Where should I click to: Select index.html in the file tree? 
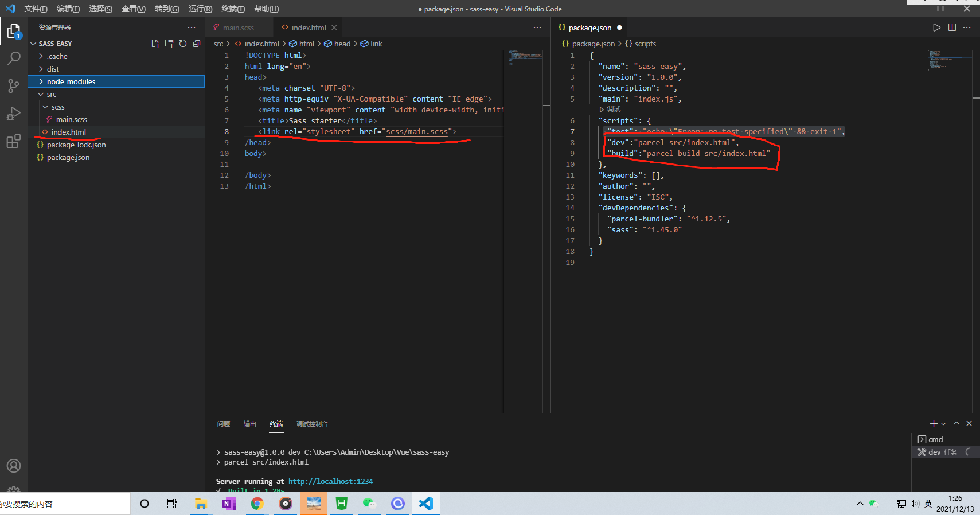[x=116, y=132]
